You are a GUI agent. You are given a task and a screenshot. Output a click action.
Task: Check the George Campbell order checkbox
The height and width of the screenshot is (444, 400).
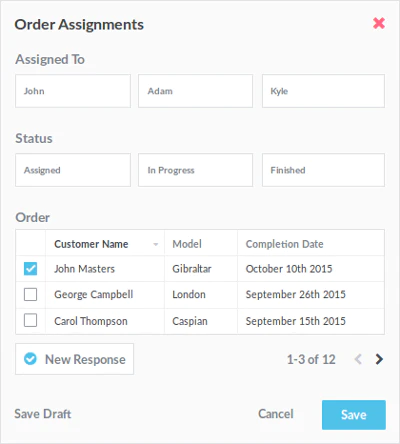click(30, 294)
